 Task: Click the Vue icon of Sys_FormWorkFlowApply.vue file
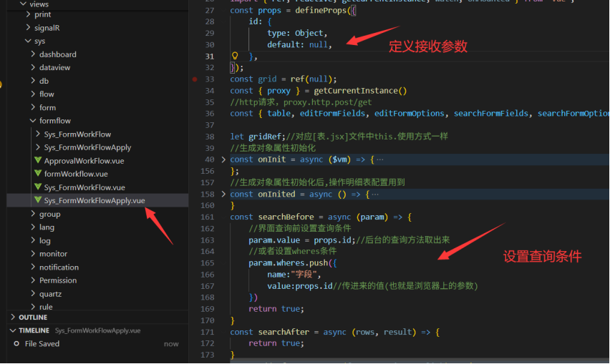click(x=39, y=201)
